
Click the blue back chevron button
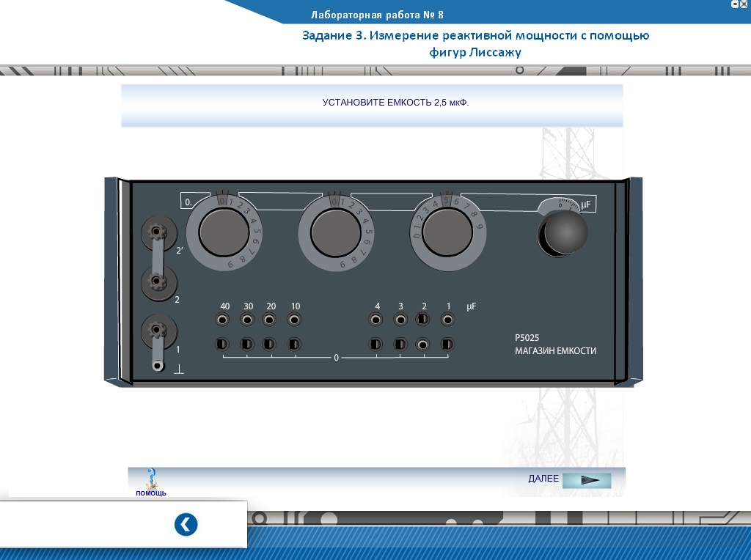(186, 525)
